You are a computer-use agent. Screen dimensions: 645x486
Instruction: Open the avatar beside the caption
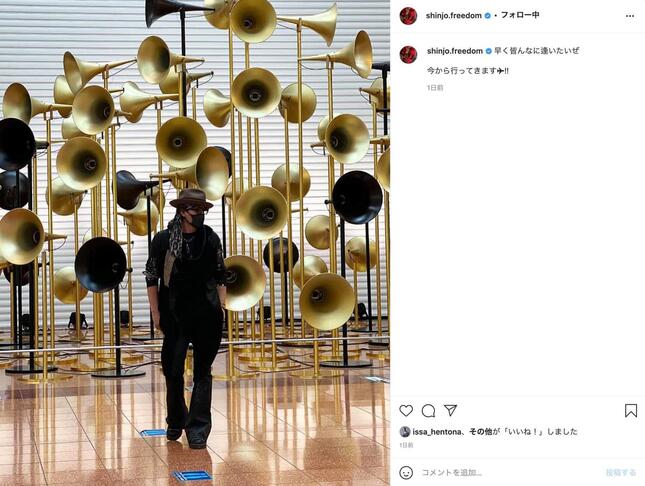408,54
